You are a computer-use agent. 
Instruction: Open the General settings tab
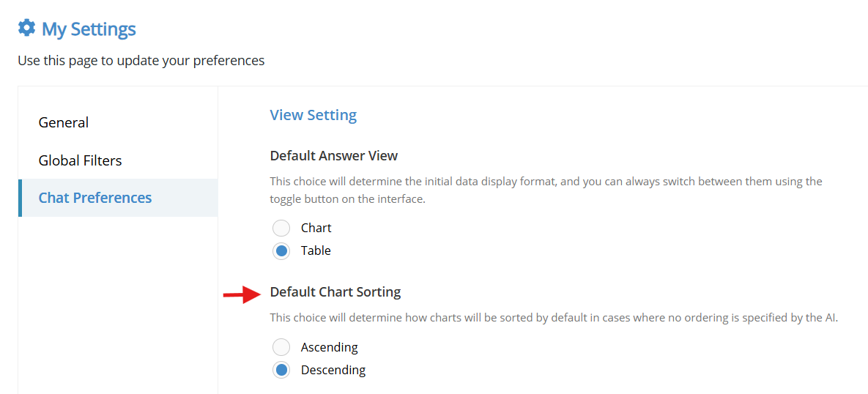[63, 122]
